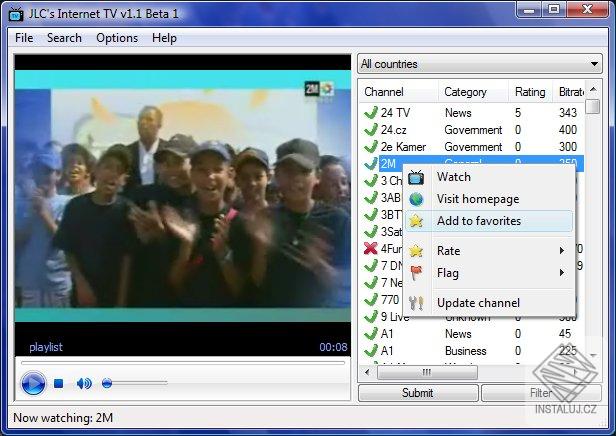Choose Visit homepage from the context menu
616x436 pixels.
point(489,199)
